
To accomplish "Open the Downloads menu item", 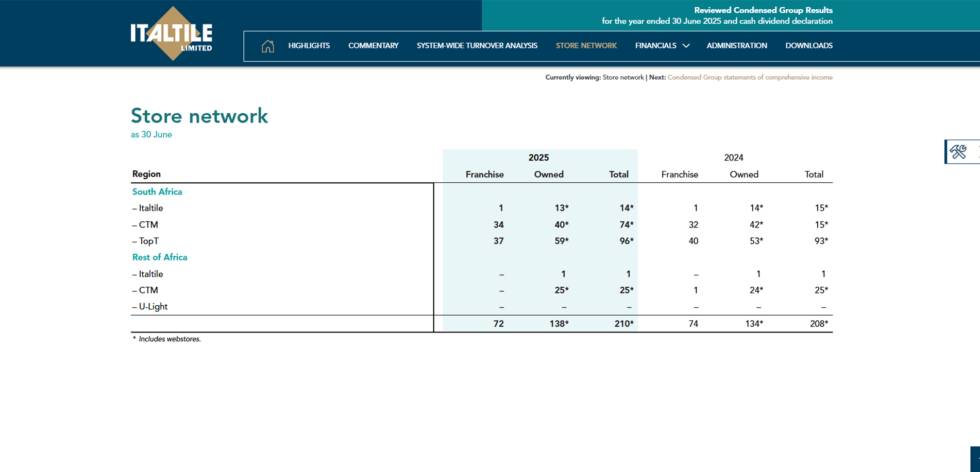I will click(x=809, y=46).
